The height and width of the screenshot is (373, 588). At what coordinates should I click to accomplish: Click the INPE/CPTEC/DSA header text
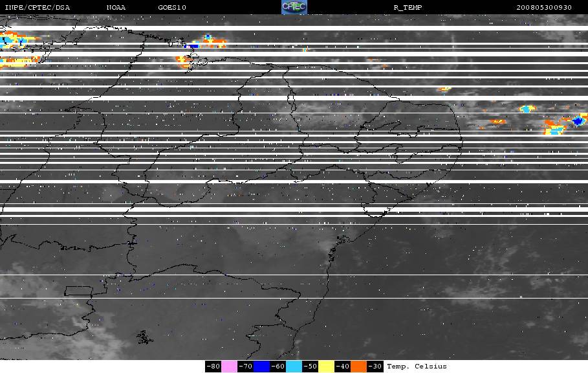37,7
